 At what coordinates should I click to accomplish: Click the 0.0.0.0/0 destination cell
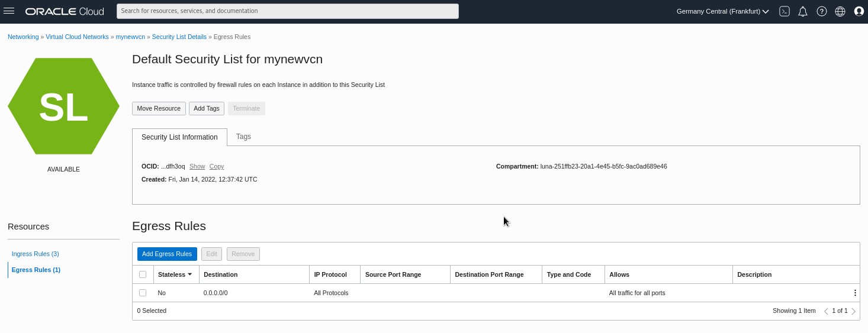coord(216,293)
